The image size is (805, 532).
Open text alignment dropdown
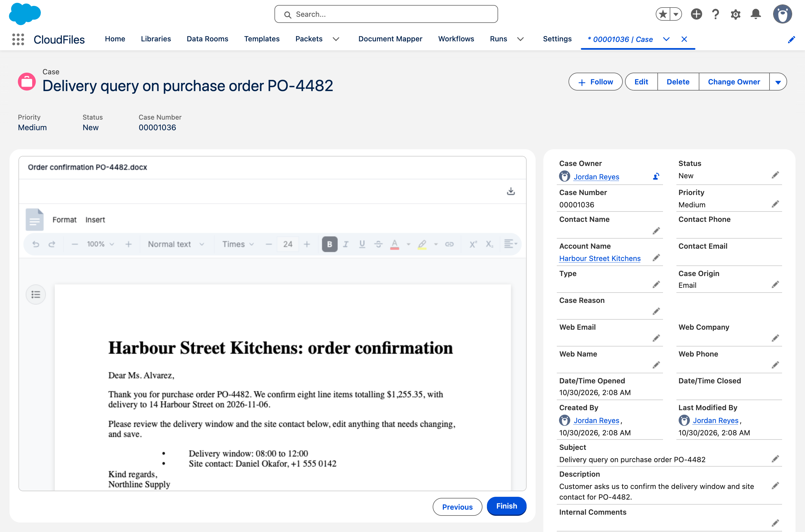tap(510, 244)
